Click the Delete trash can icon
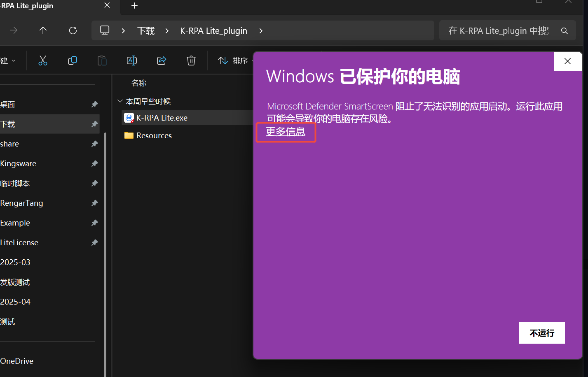The width and height of the screenshot is (588, 377). point(191,61)
